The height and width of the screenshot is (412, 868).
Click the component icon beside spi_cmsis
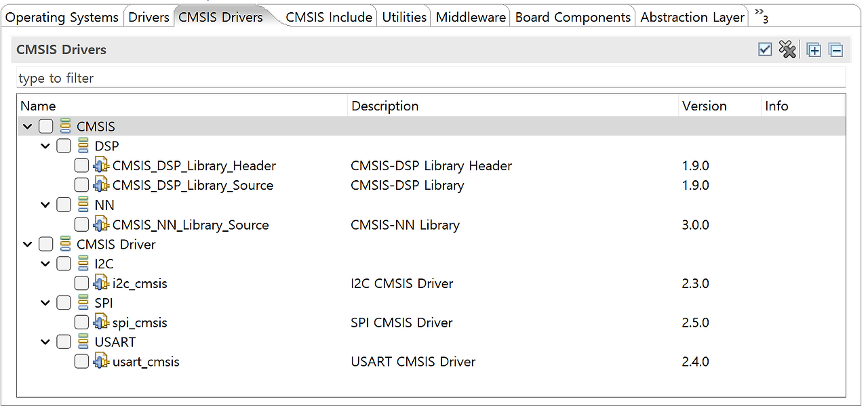[100, 322]
